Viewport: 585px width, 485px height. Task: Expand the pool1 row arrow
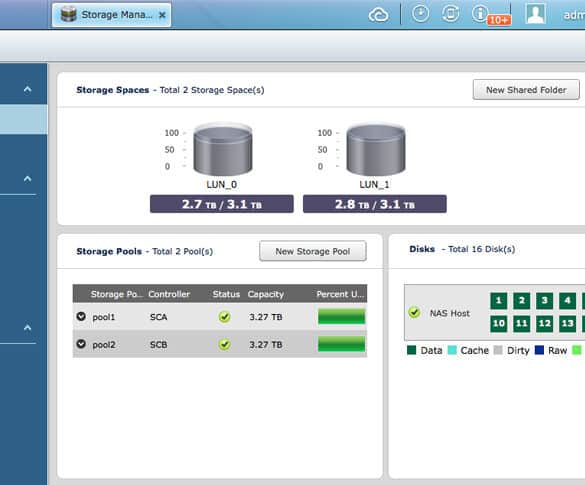[81, 316]
